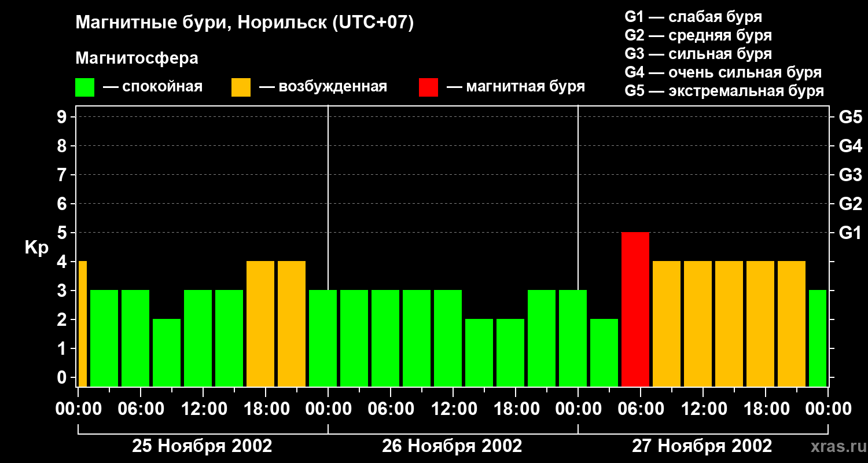Image resolution: width=868 pixels, height=463 pixels.
Task: Click the '27 Ноября 2002' date label
Action: point(702,446)
